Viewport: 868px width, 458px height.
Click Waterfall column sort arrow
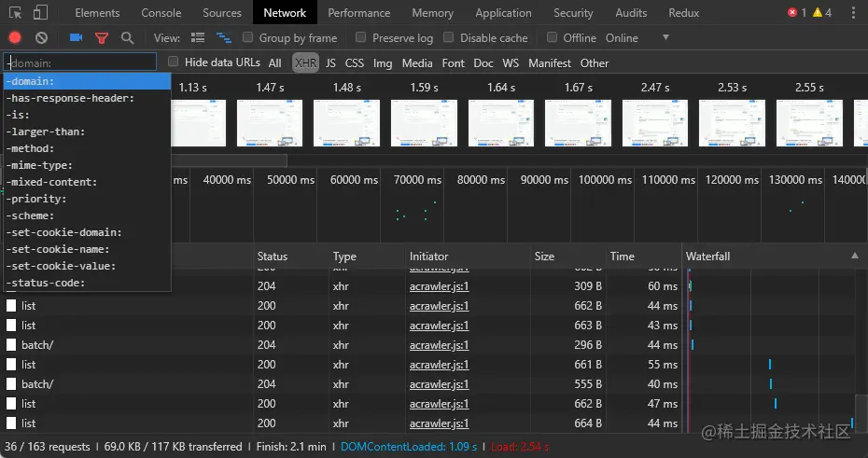tap(855, 256)
